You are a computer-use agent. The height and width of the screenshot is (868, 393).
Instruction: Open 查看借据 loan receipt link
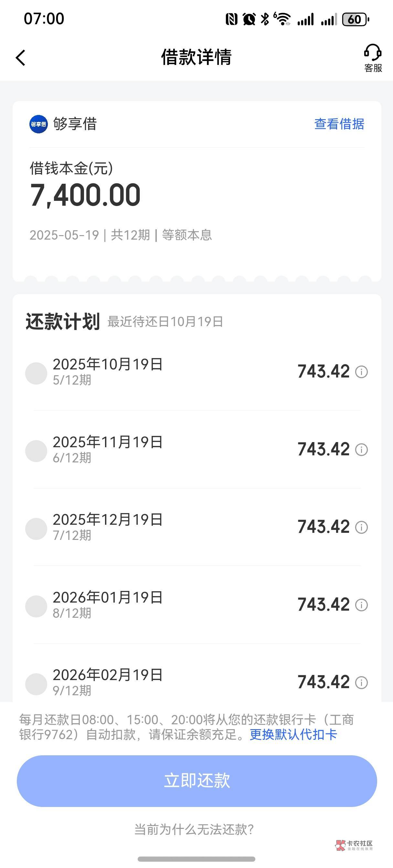[339, 124]
